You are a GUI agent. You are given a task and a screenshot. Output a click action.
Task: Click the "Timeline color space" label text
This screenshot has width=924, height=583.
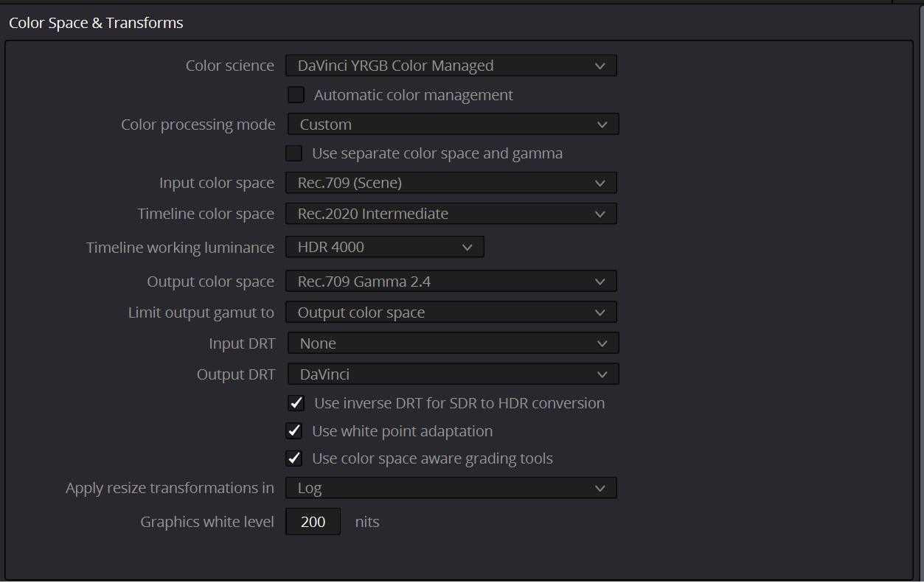(x=206, y=214)
